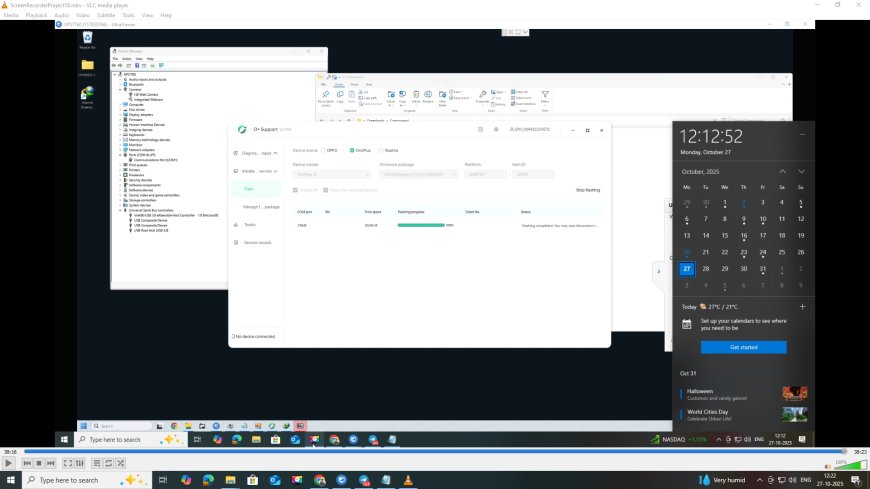Stop VLC playback

click(39, 463)
